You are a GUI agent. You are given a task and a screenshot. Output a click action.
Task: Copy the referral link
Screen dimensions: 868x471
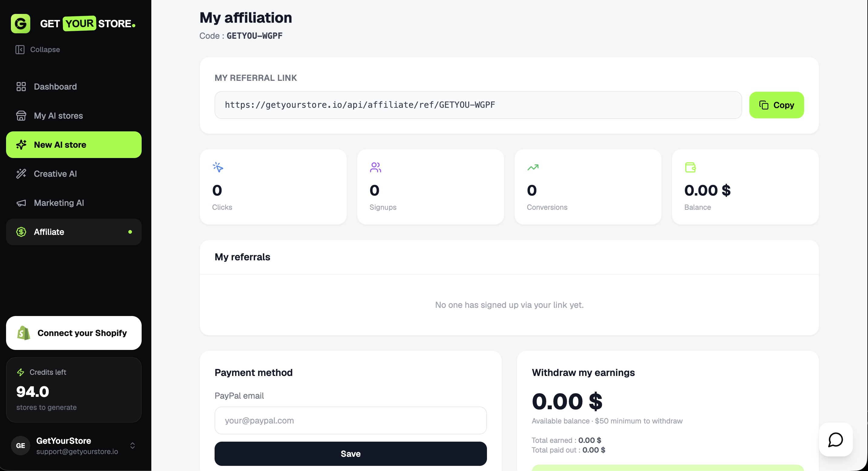tap(776, 105)
